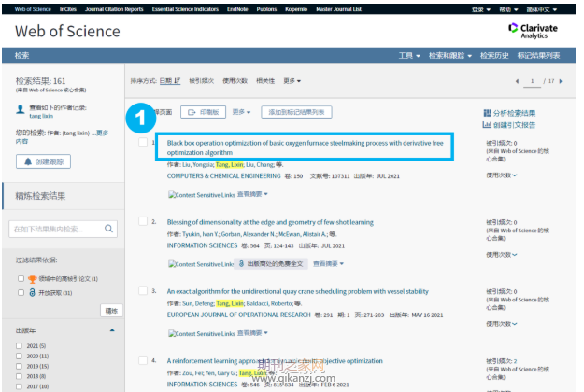Click the open access lock icon on result 2
This screenshot has width=584, height=392.
point(241,264)
